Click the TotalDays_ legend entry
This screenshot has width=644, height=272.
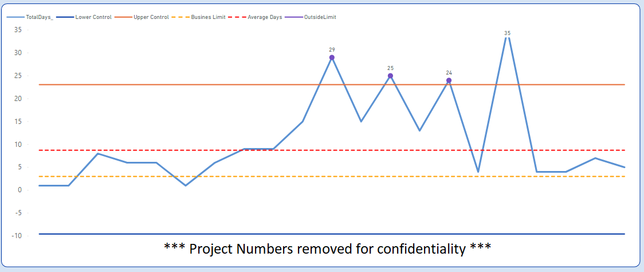click(30, 18)
